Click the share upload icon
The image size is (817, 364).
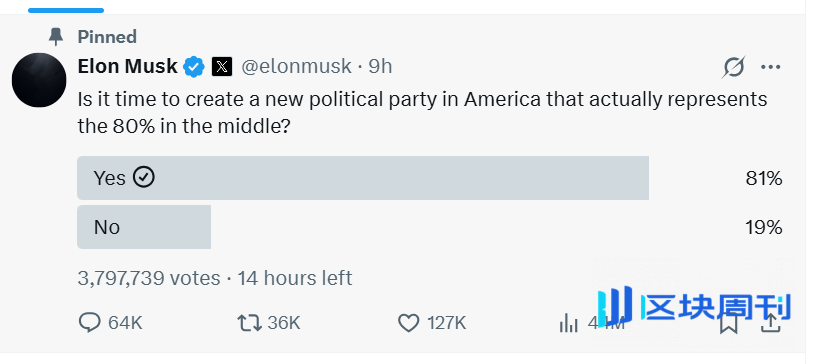[x=771, y=323]
